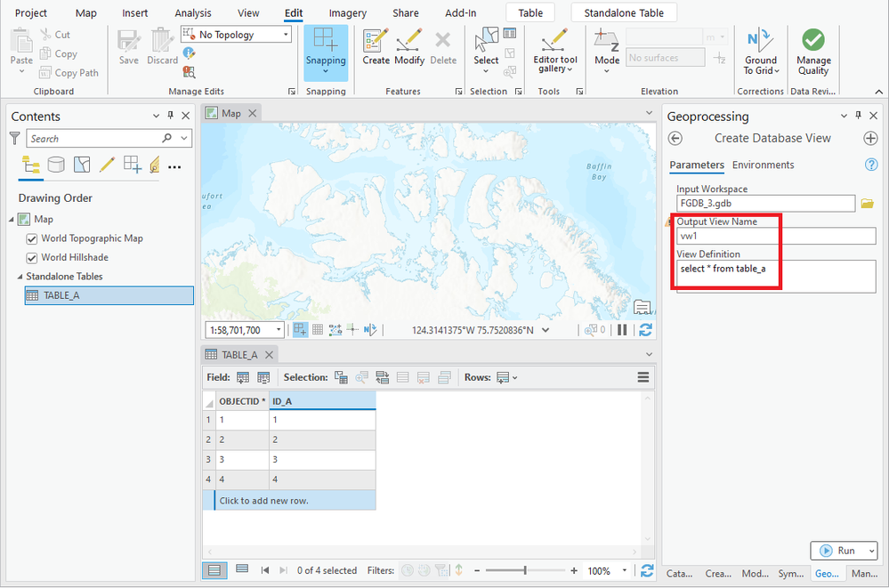
Task: Open the No Topology dropdown
Action: point(286,35)
